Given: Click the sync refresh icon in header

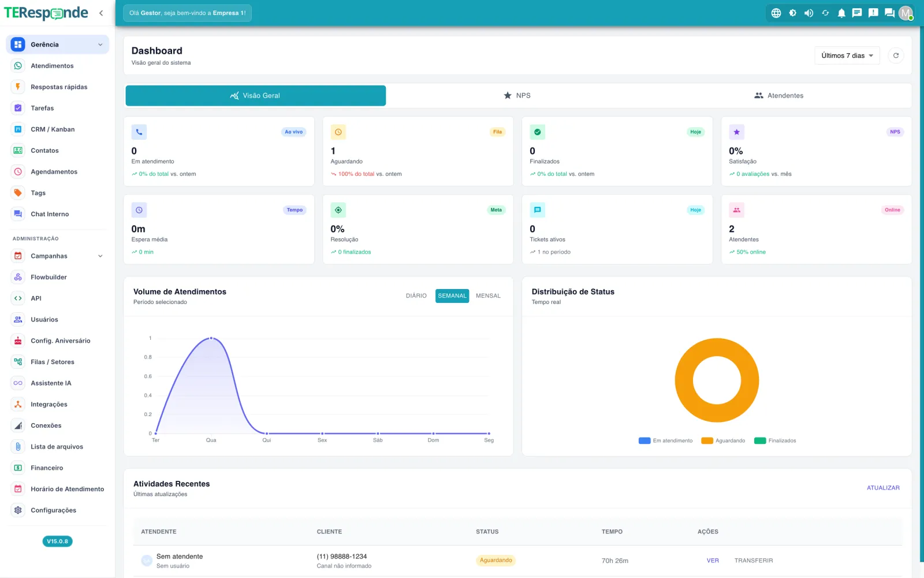Looking at the screenshot, I should (x=825, y=13).
